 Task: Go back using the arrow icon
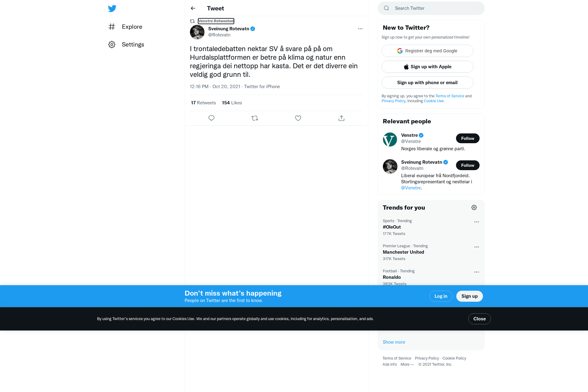pyautogui.click(x=193, y=8)
